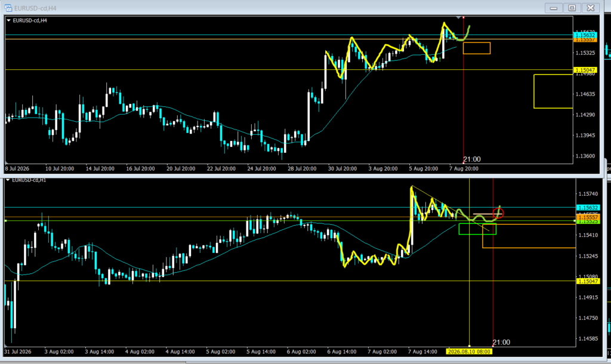Click the 21:00 label in the H1 chart
The width and height of the screenshot is (611, 364).
(x=501, y=342)
